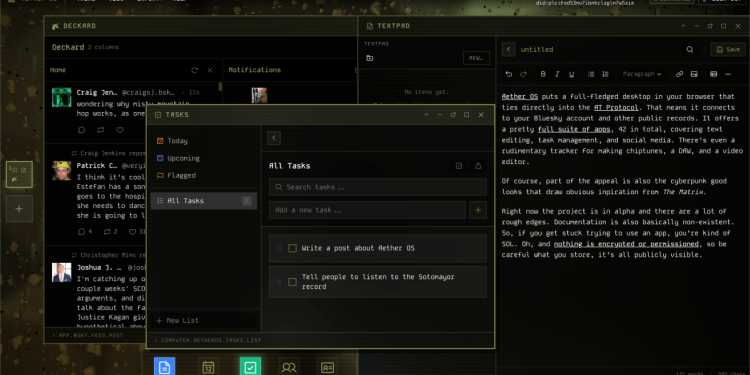Insert a table in TextPad
The height and width of the screenshot is (375, 750).
coord(714,74)
